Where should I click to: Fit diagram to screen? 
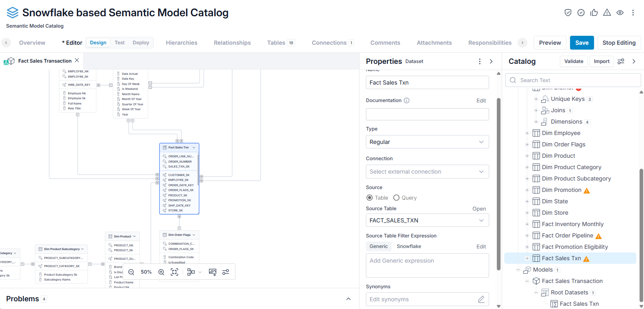174,272
